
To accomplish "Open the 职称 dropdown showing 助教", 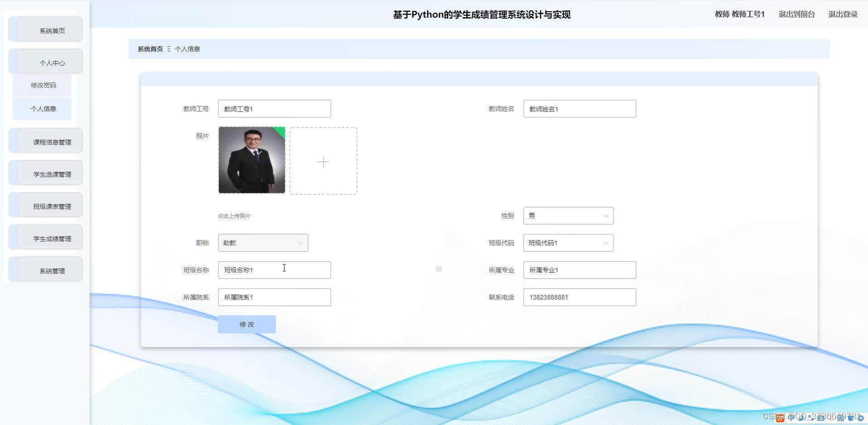I will 263,243.
